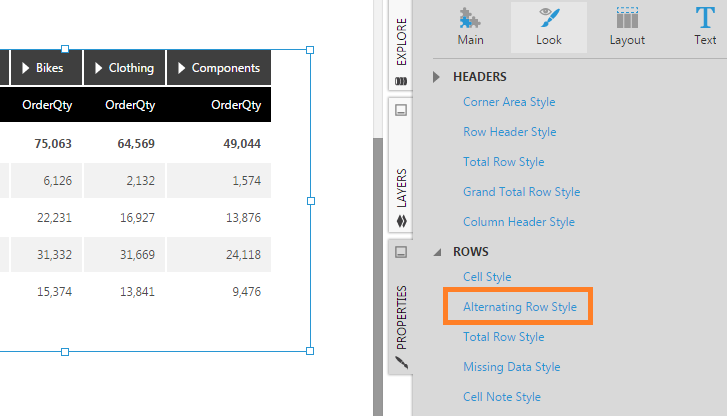Expand the HEADERS section
The width and height of the screenshot is (727, 416).
coord(436,77)
